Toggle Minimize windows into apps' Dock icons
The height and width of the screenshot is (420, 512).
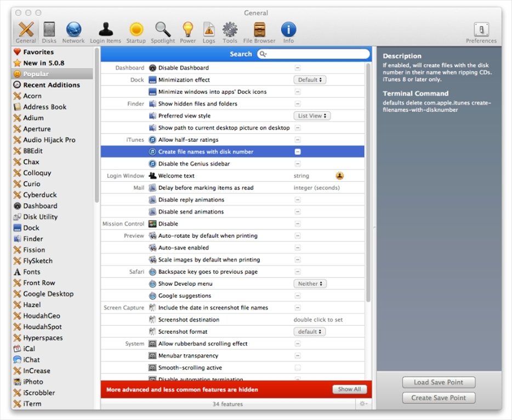click(298, 91)
